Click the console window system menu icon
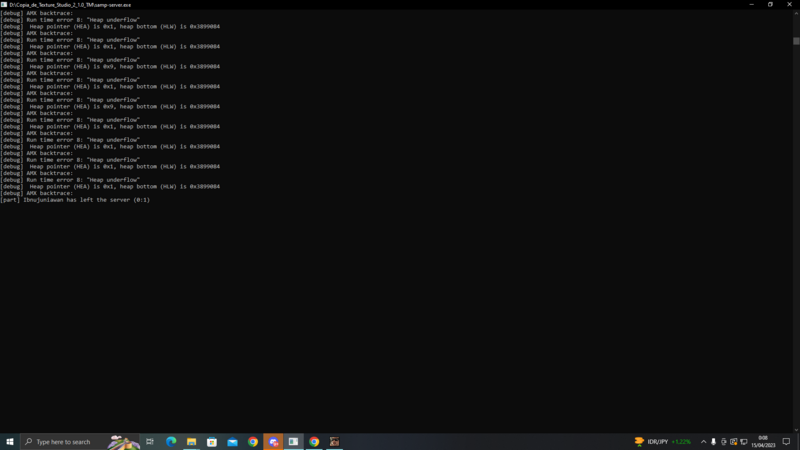Image resolution: width=800 pixels, height=450 pixels. (4, 5)
